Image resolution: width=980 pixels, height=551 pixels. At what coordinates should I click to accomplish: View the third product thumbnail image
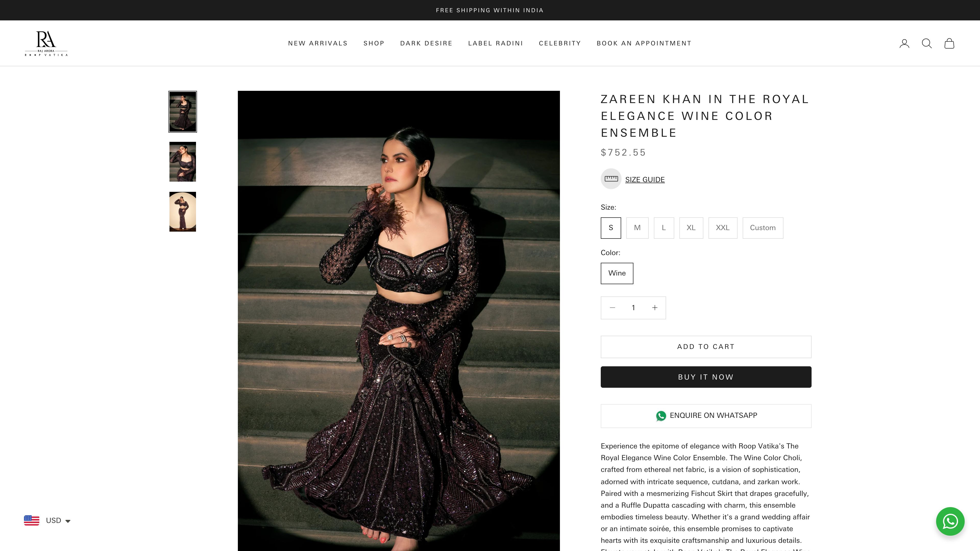183,211
